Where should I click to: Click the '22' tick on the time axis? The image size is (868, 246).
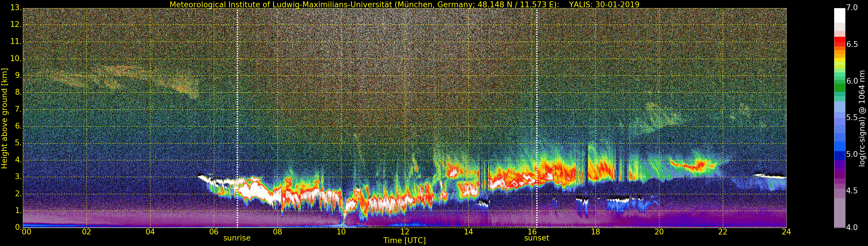(723, 232)
